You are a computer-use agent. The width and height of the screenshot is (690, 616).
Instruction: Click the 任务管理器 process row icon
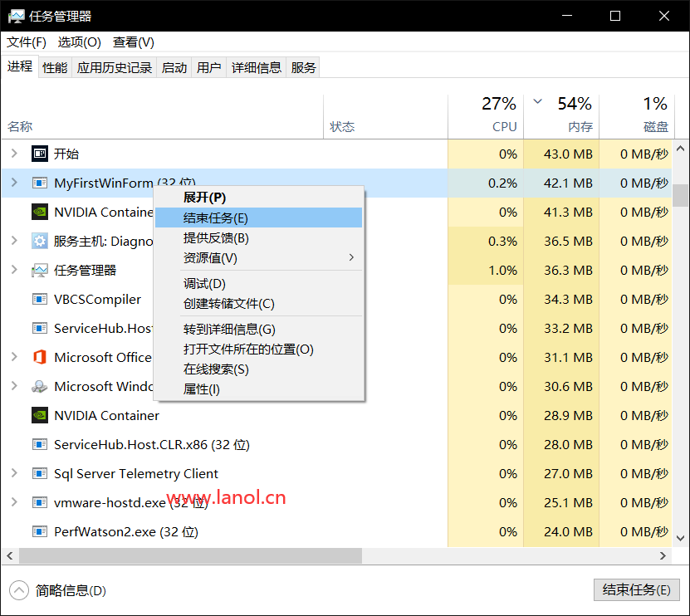[x=40, y=270]
